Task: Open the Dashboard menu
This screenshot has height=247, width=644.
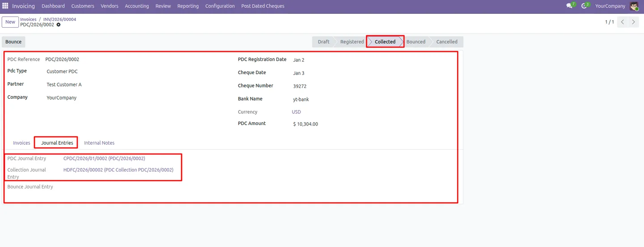Action: tap(53, 6)
